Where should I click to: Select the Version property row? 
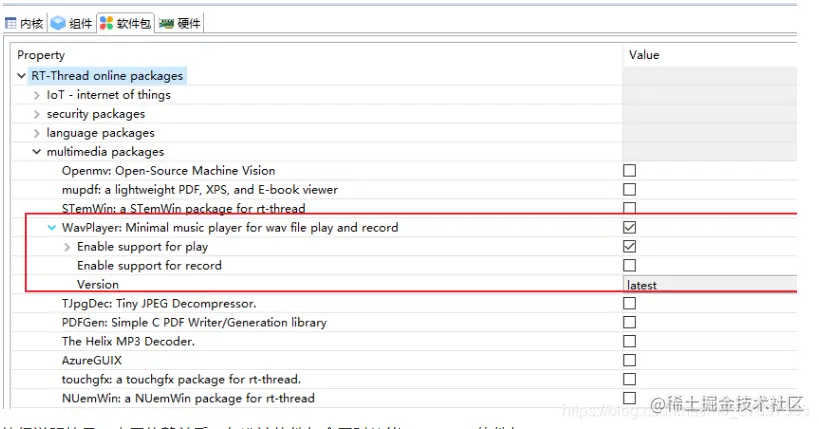point(98,284)
